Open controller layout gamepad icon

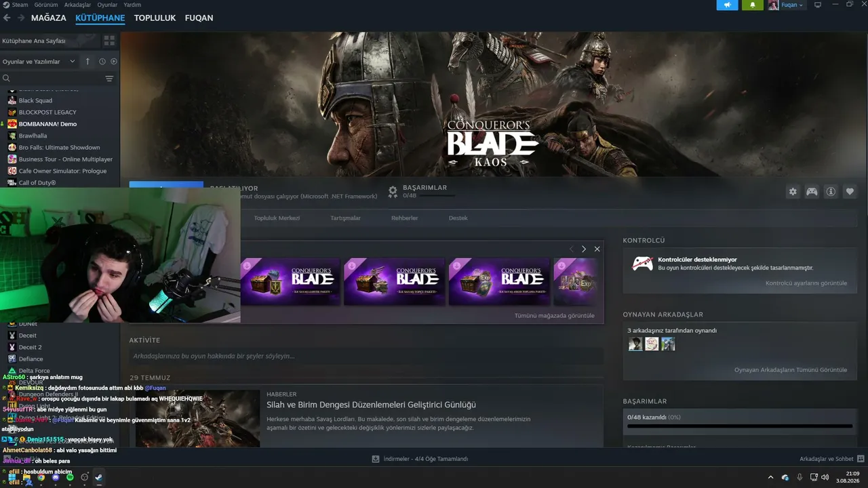(x=812, y=192)
